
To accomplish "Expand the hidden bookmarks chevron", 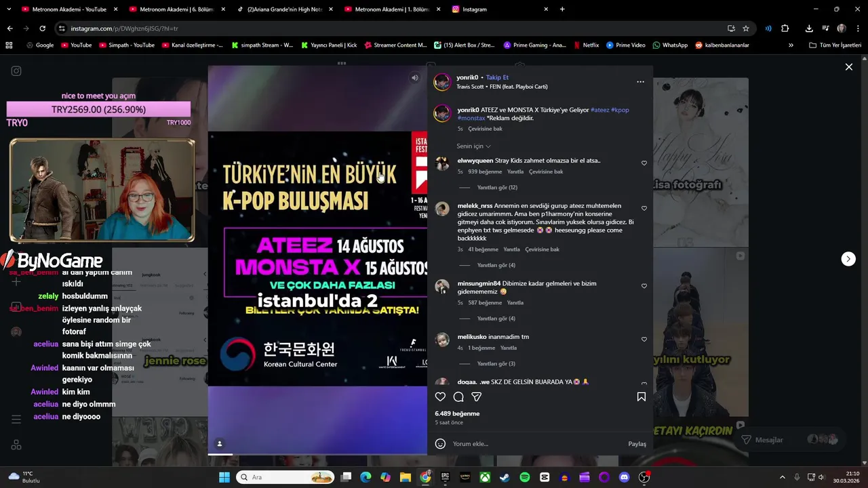I will click(791, 45).
